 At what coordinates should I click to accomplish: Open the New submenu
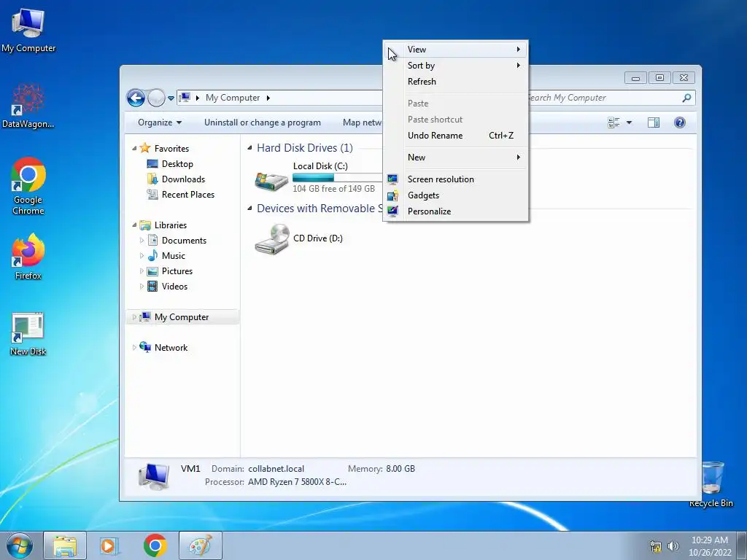tap(455, 157)
